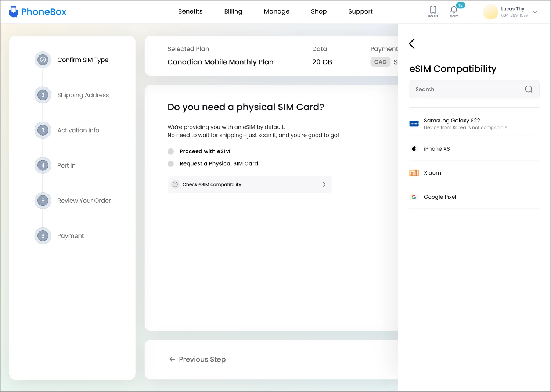Click the Lucas Thy profile avatar
This screenshot has height=392, width=551.
click(x=490, y=12)
